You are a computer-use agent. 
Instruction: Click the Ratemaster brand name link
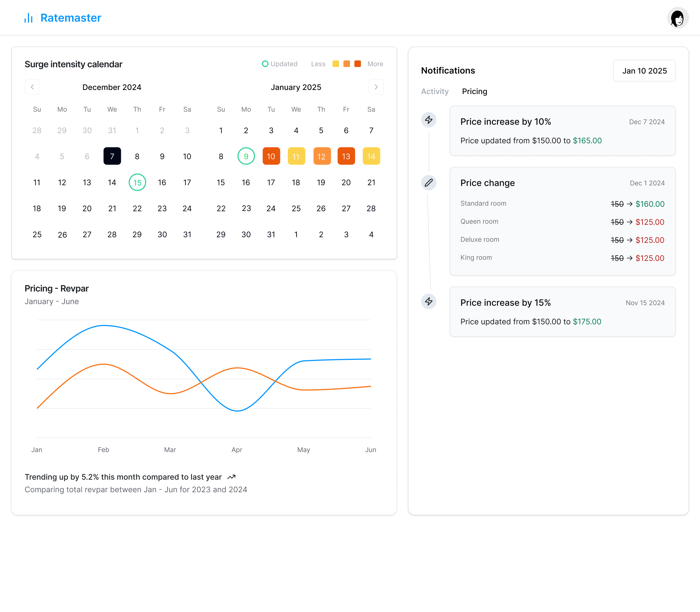[71, 18]
